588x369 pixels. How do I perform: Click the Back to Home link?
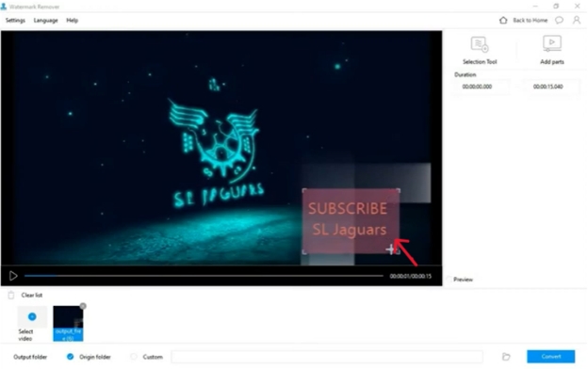click(530, 20)
